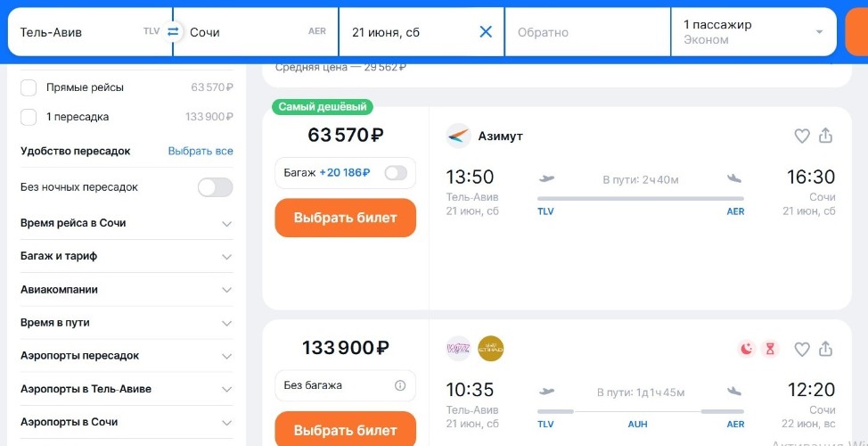Select the 63 570₽ ticket with Выбрать билет
Viewport: 868px width, 446px height.
coord(346,218)
